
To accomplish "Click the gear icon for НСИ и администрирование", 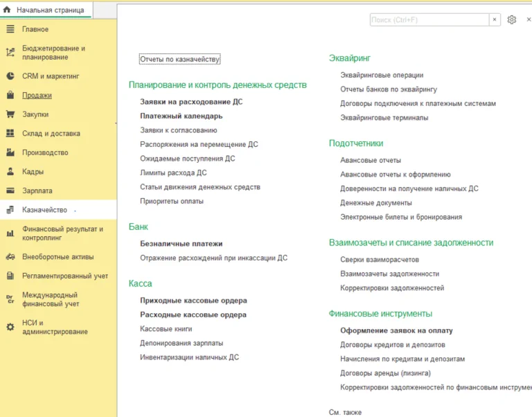I will pos(10,327).
